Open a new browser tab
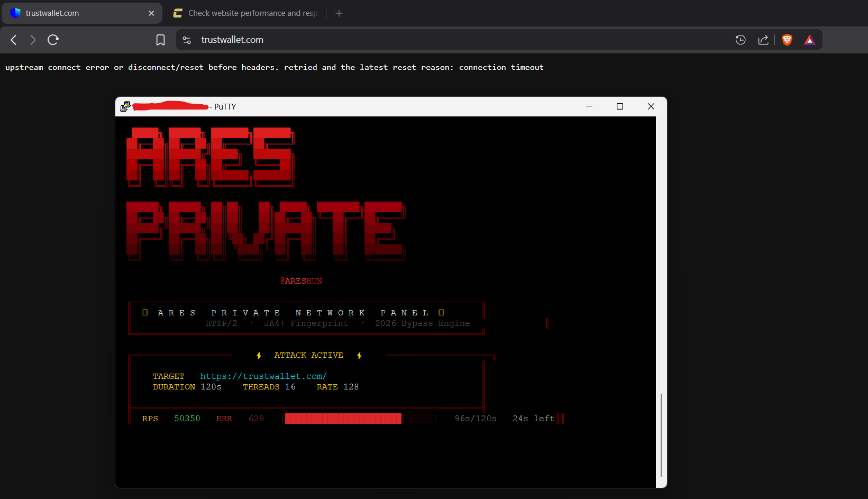The image size is (868, 499). [339, 13]
